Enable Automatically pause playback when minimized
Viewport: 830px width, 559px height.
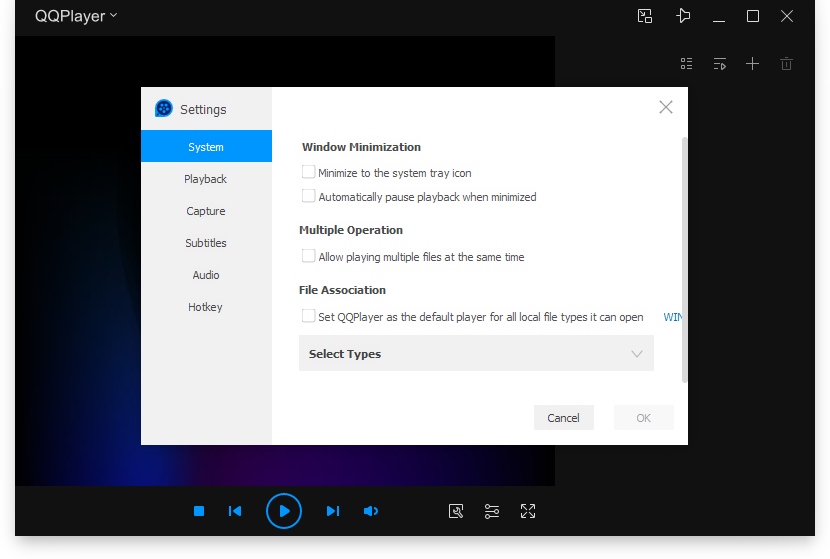308,196
